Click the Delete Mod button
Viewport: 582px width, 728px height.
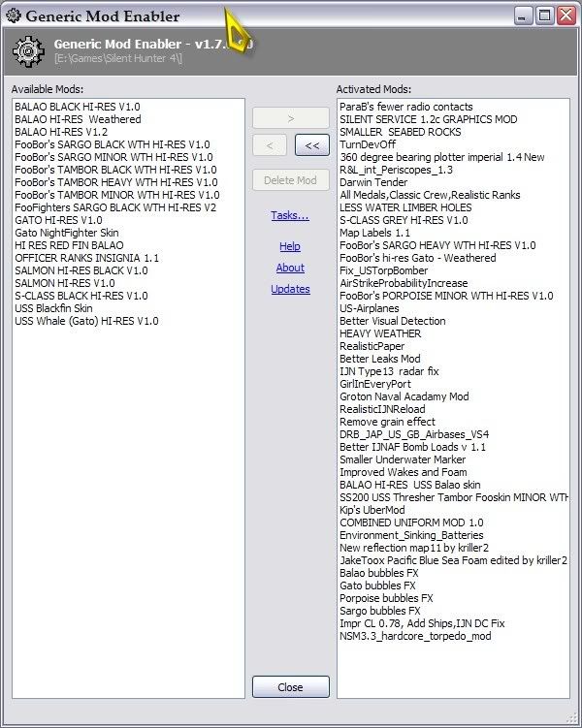(290, 180)
